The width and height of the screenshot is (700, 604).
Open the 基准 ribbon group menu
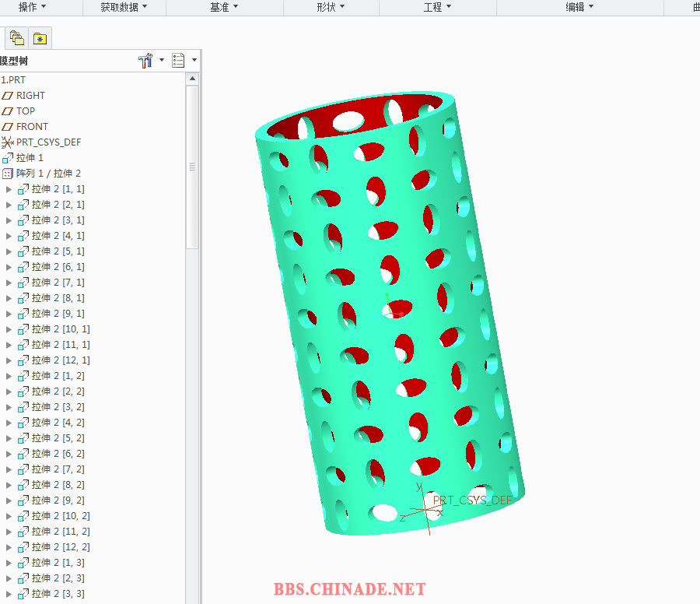pos(224,7)
